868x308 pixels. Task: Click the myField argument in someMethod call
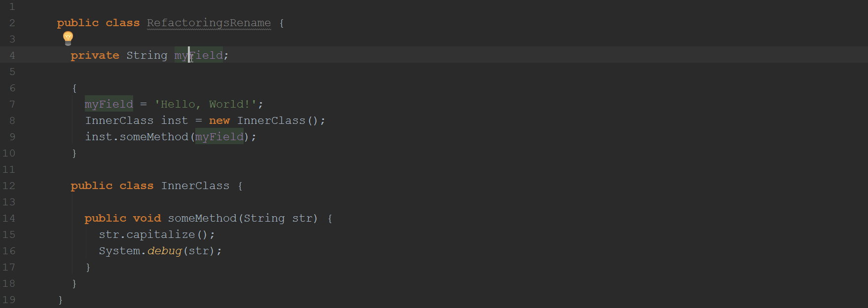[219, 137]
